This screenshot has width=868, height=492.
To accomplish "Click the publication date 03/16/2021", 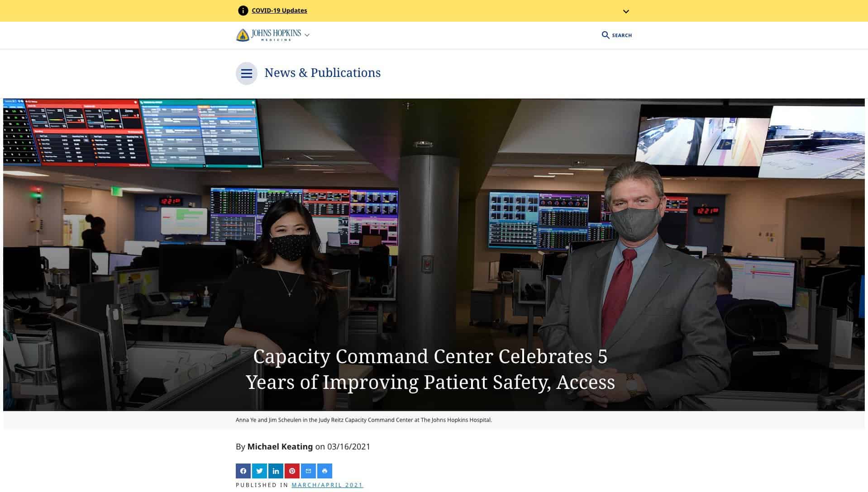I will (x=349, y=446).
